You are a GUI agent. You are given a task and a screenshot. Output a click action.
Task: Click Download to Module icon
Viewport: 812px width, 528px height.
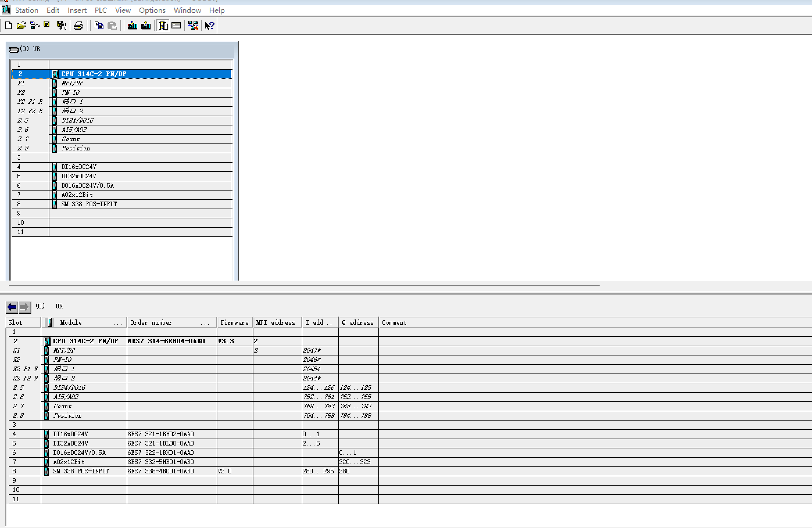coord(132,26)
